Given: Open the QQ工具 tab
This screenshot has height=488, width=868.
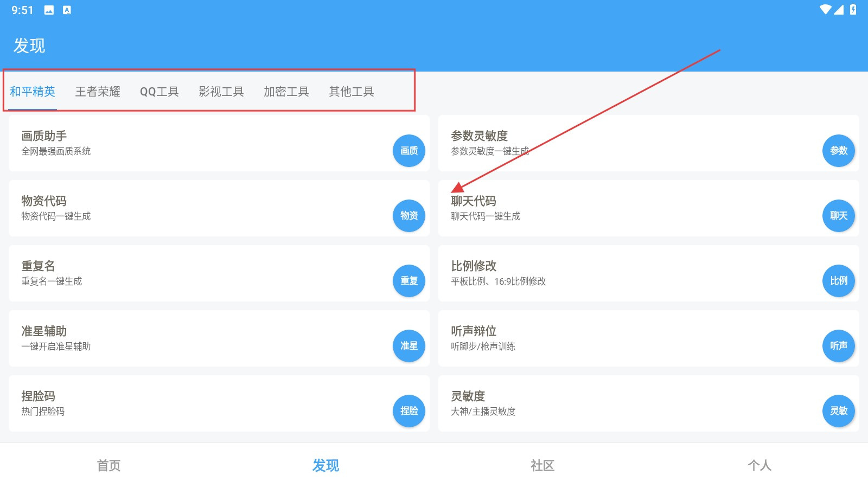Looking at the screenshot, I should click(160, 91).
